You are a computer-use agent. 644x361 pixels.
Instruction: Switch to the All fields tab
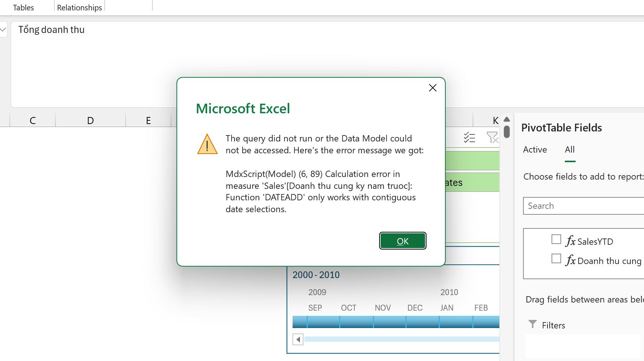coord(570,150)
